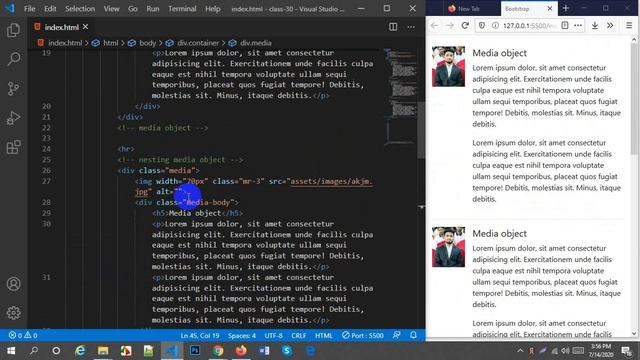640x360 pixels.
Task: Open the Help menu
Action: coord(212,9)
